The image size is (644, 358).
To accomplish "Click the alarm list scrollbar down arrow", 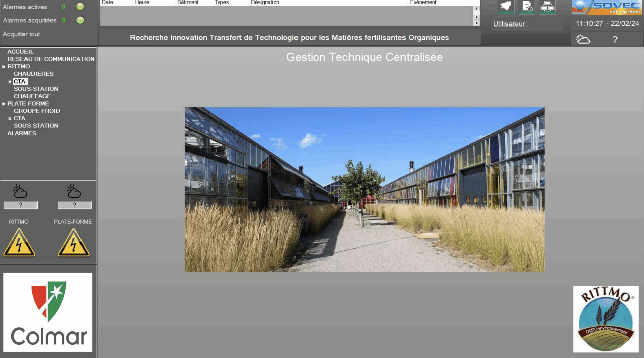I will pyautogui.click(x=476, y=23).
